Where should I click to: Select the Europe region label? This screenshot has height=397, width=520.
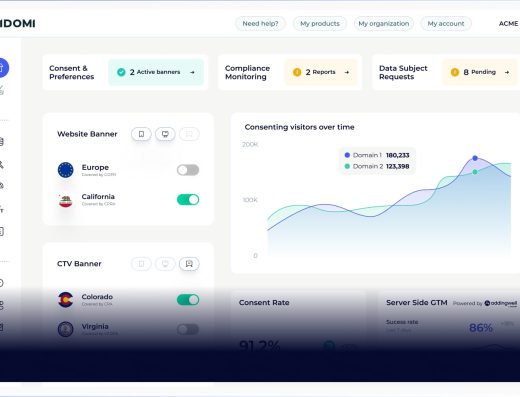coord(95,167)
